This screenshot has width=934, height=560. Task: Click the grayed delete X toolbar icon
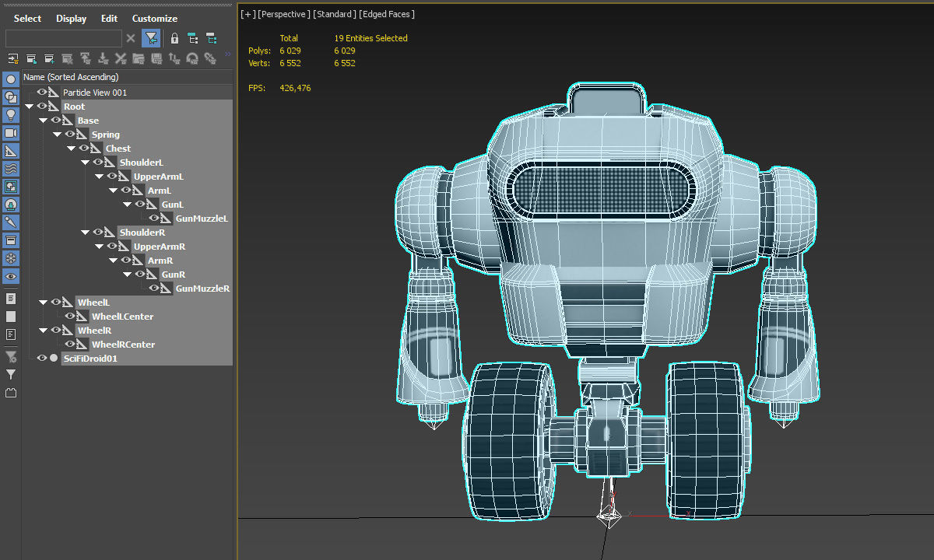click(121, 58)
